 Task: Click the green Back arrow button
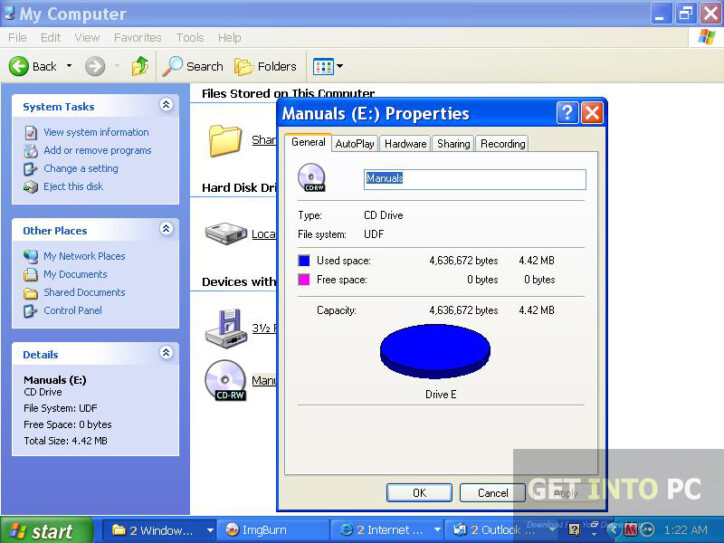19,66
